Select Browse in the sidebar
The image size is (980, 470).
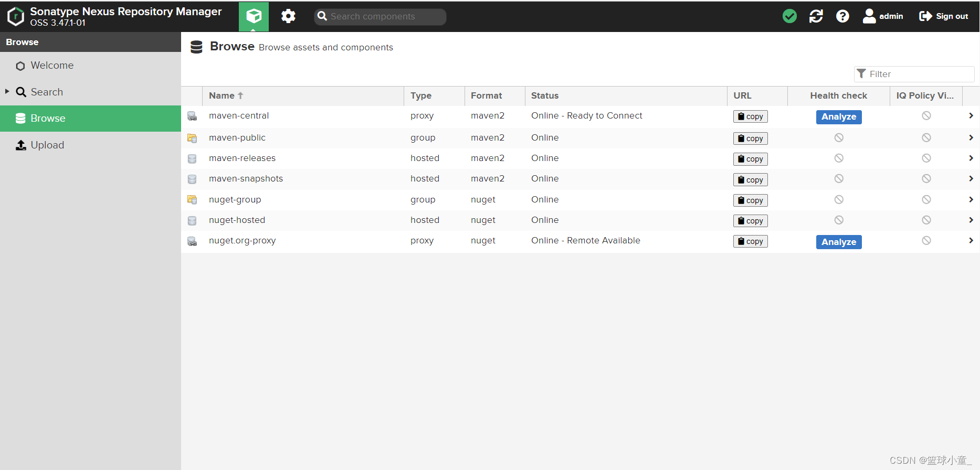(90, 119)
